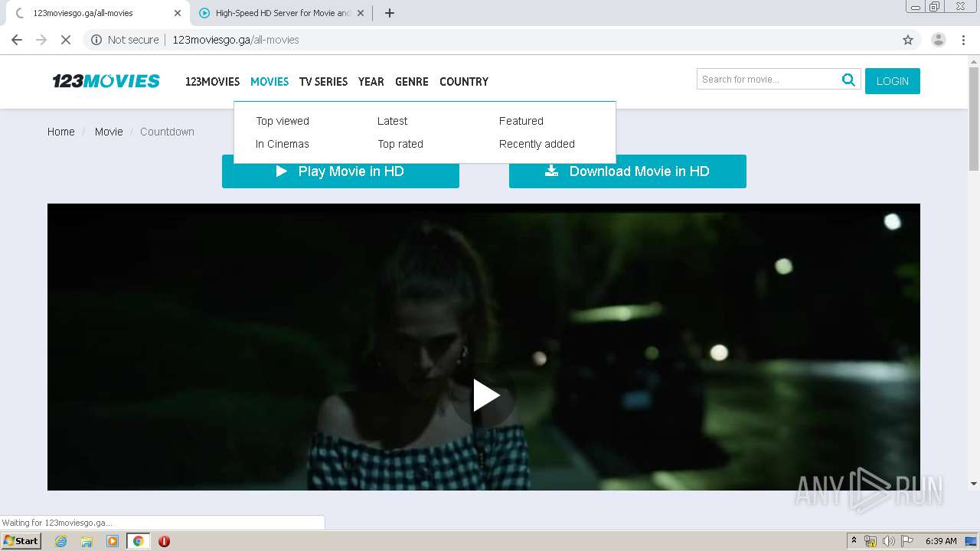The height and width of the screenshot is (551, 980).
Task: Stop loading the page
Action: pyautogui.click(x=66, y=40)
